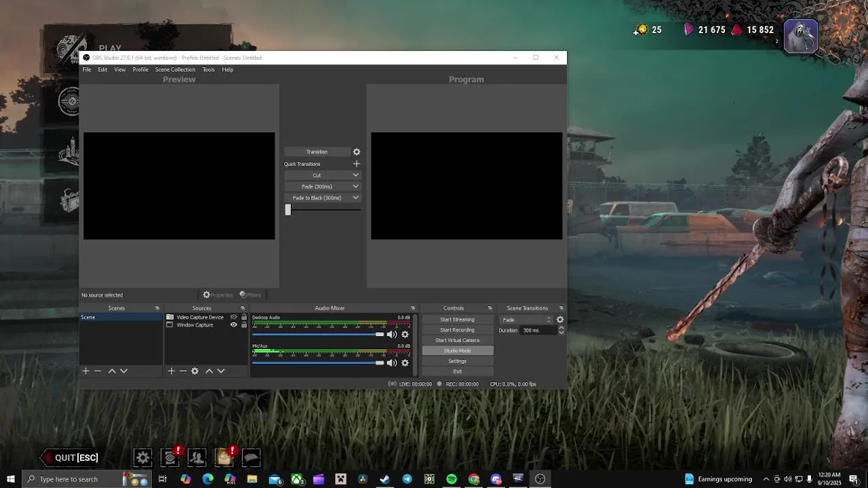The image size is (868, 488).
Task: Open the Profile menu
Action: [x=140, y=69]
